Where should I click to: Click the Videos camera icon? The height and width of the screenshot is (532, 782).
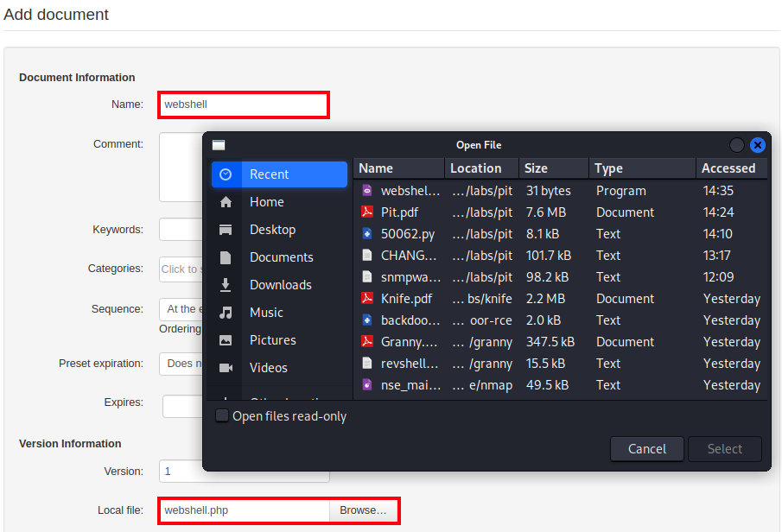pos(226,367)
